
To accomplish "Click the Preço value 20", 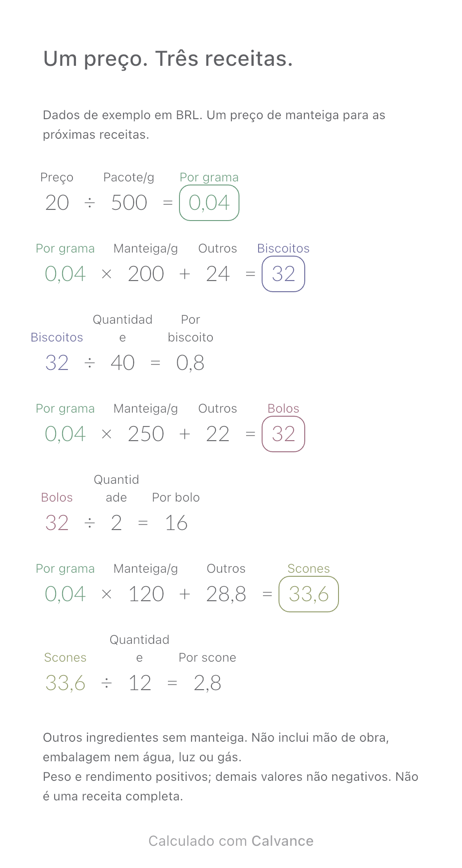I will [x=57, y=203].
